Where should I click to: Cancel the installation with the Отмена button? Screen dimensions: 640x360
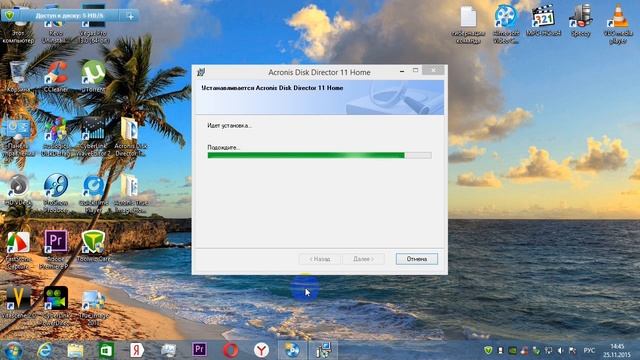pyautogui.click(x=416, y=259)
